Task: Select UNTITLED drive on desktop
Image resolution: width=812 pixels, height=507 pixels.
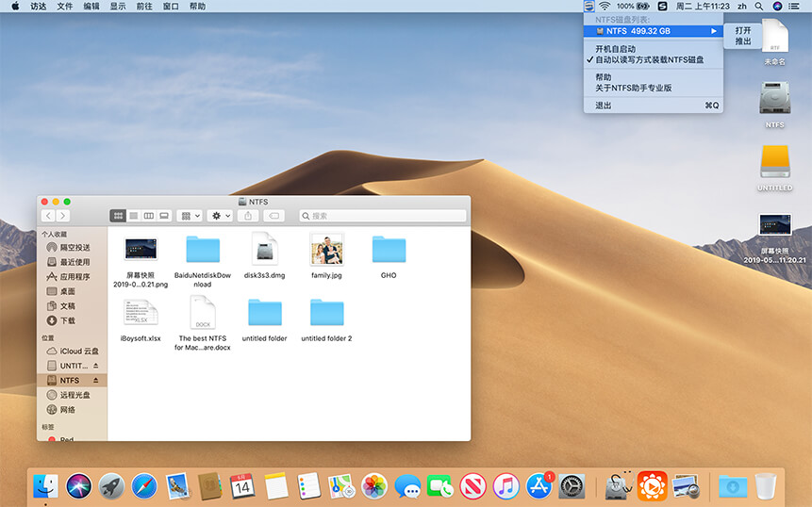Action: [774, 161]
